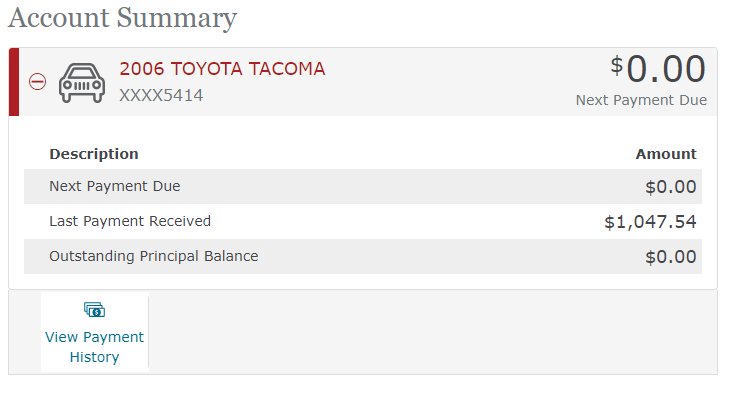The image size is (741, 409).
Task: Click the car icon for the account
Action: click(82, 83)
